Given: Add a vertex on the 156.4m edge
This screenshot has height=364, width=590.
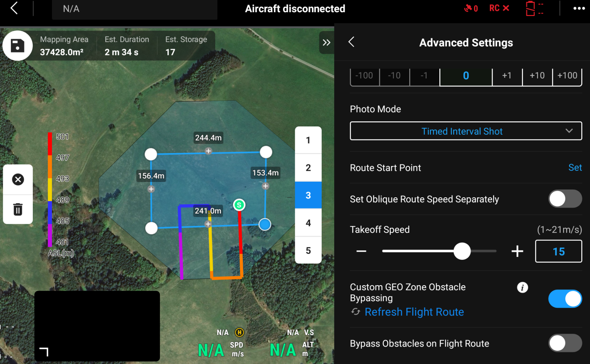Looking at the screenshot, I should coord(151,189).
